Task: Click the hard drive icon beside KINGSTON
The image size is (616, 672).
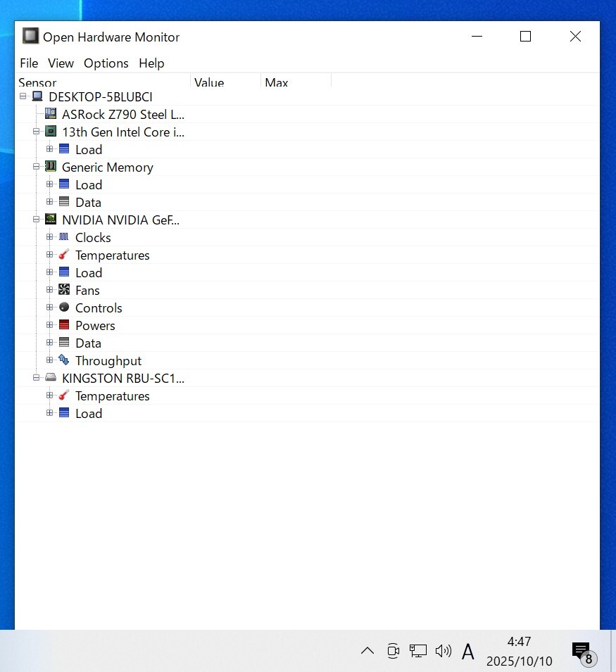Action: [x=51, y=377]
